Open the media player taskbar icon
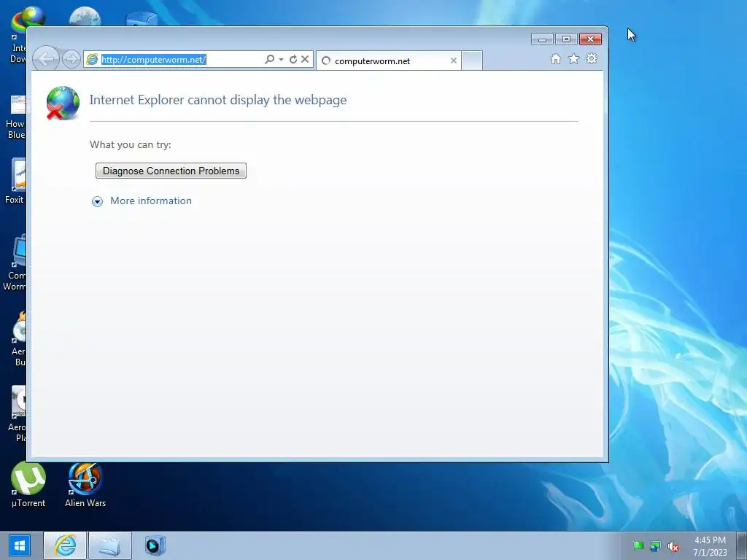Image resolution: width=747 pixels, height=560 pixels. click(155, 545)
